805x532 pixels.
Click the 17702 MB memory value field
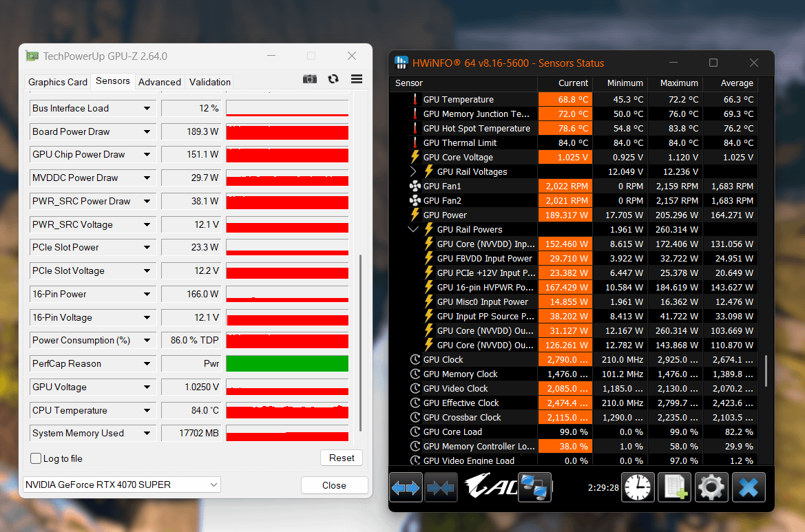191,434
